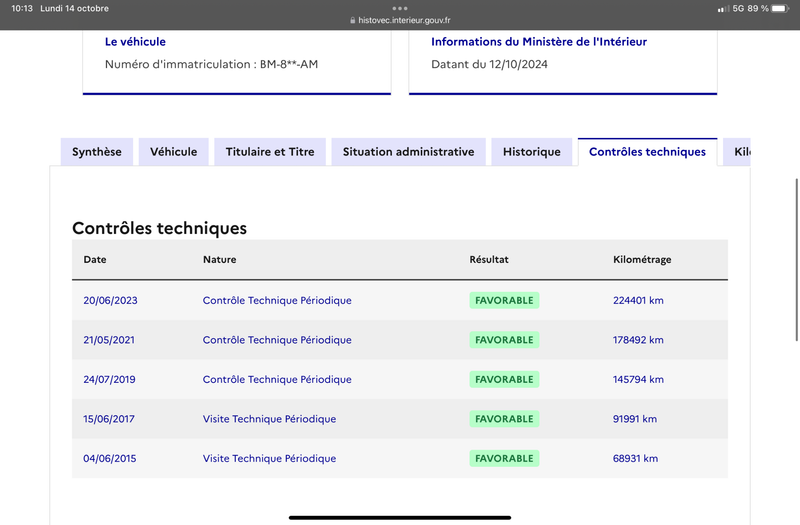Select Visite Technique Périodique for 15/06/2017
The height and width of the screenshot is (525, 800).
[269, 419]
